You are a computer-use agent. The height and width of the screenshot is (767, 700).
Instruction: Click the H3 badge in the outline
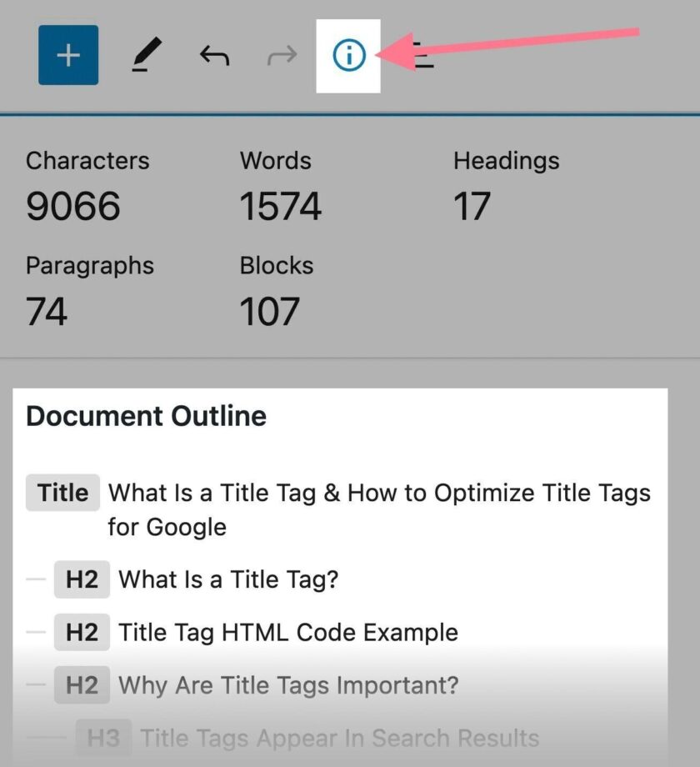click(x=103, y=738)
